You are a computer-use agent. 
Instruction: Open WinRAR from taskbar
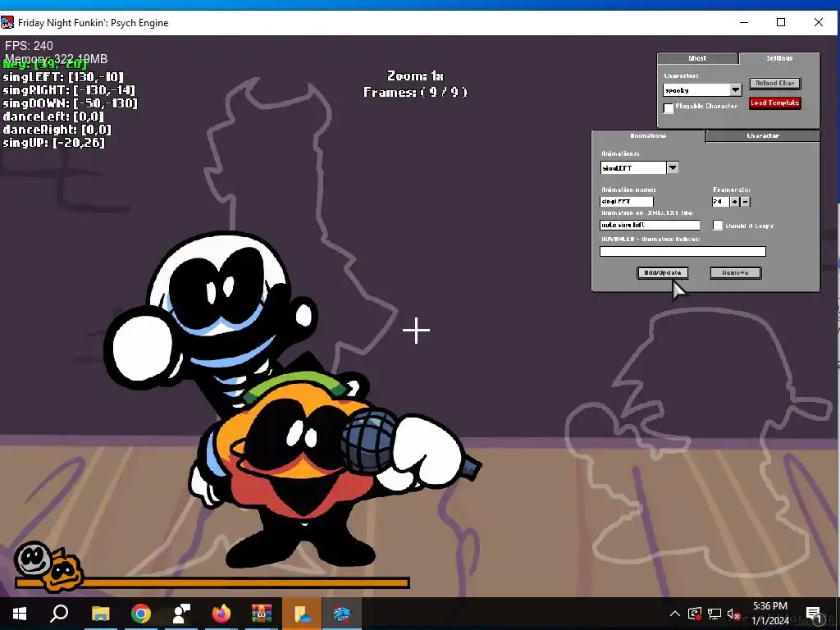[262, 614]
